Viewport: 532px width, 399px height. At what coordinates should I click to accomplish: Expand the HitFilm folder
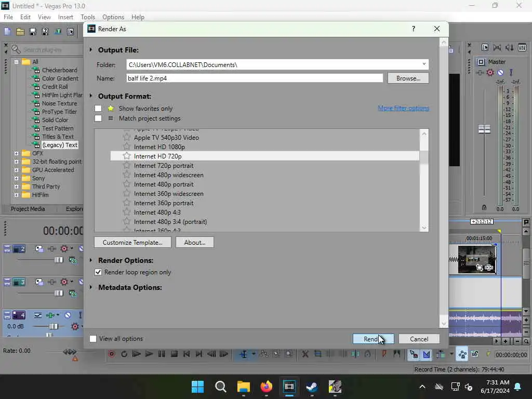tap(16, 195)
